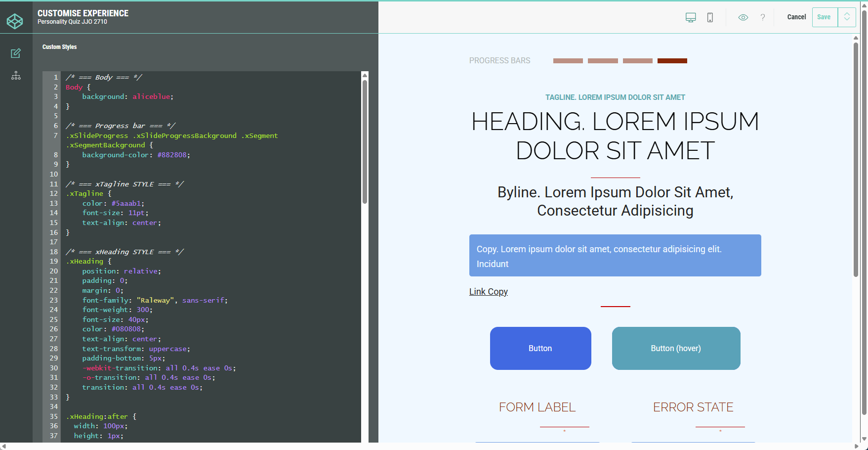Expand the Save options dropdown arrow
Image resolution: width=868 pixels, height=450 pixels.
(x=847, y=17)
